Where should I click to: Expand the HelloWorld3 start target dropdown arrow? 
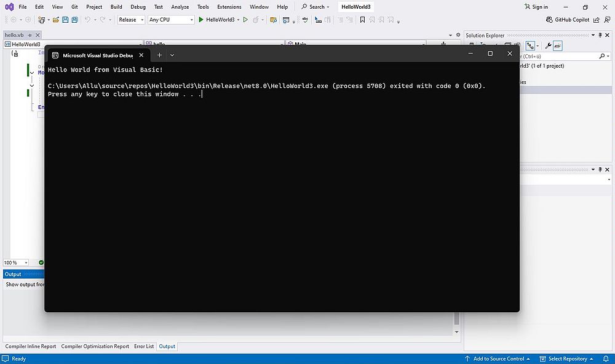(x=238, y=20)
